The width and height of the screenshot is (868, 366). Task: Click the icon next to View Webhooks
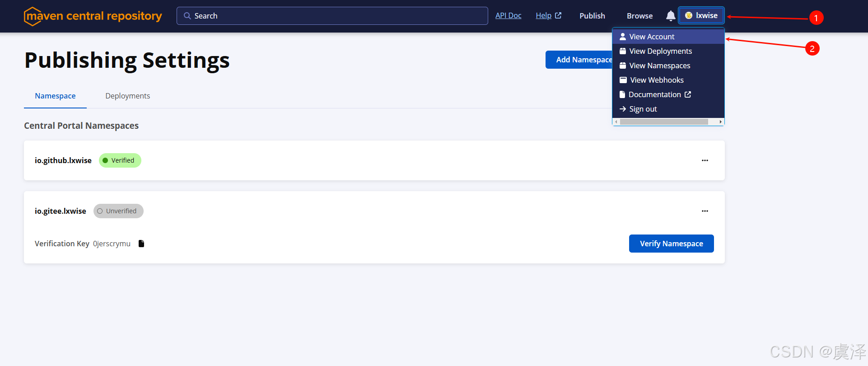[623, 80]
